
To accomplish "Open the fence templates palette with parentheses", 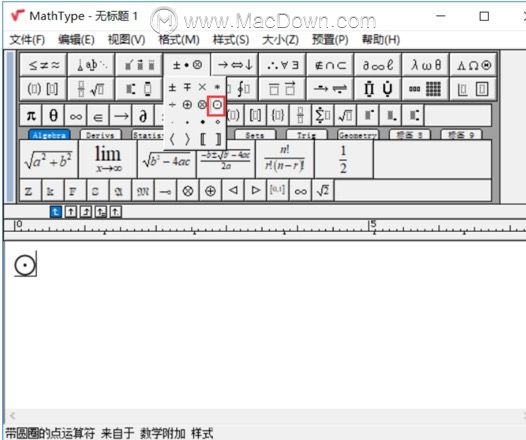I will pyautogui.click(x=44, y=89).
